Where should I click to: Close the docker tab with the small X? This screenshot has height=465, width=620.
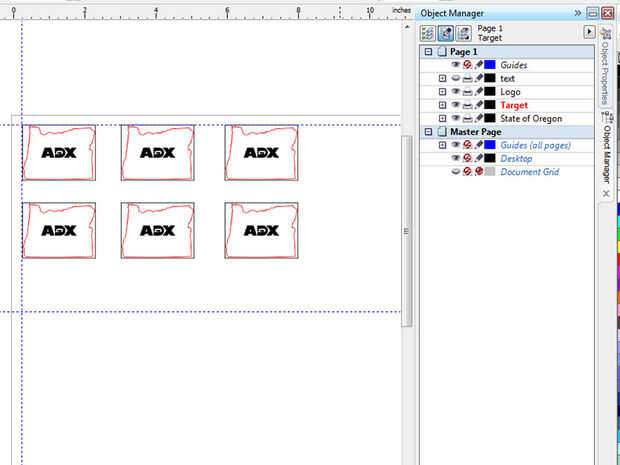(606, 193)
